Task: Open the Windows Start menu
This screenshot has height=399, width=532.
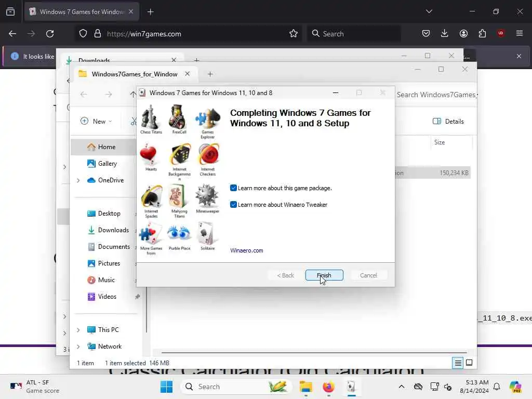Action: (x=166, y=387)
